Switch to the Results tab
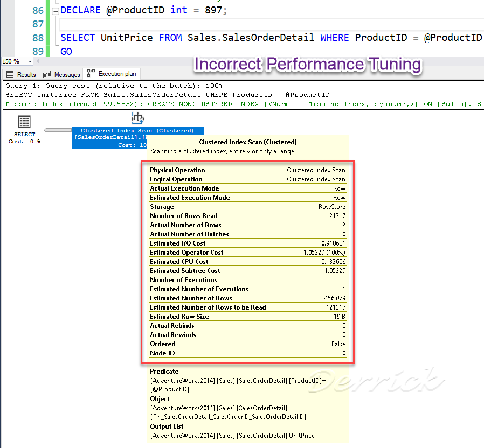This screenshot has height=448, width=484. coord(20,74)
